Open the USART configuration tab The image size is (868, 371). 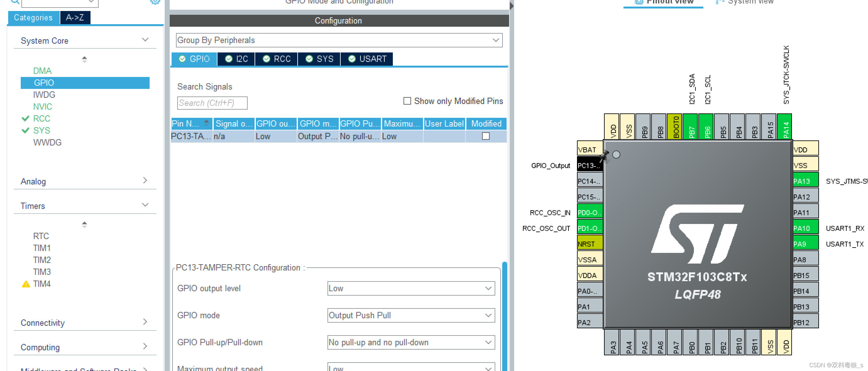coord(367,59)
